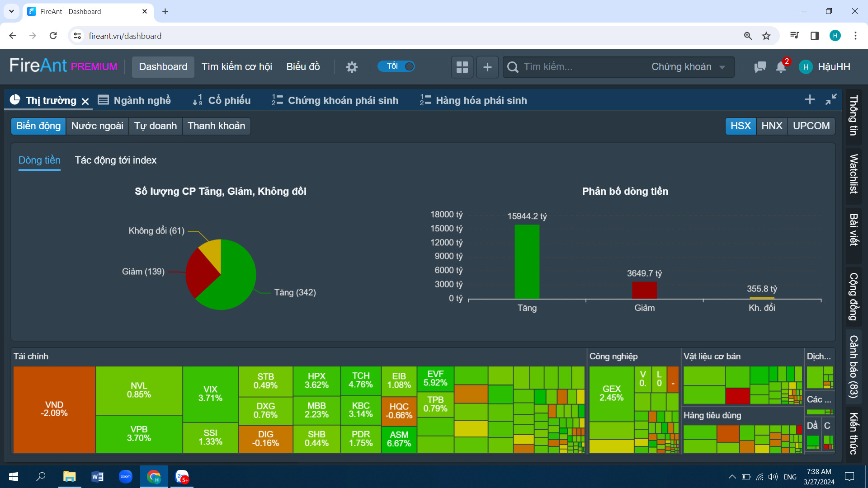Switch to Tác động tới index tab
This screenshot has width=868, height=488.
[116, 160]
